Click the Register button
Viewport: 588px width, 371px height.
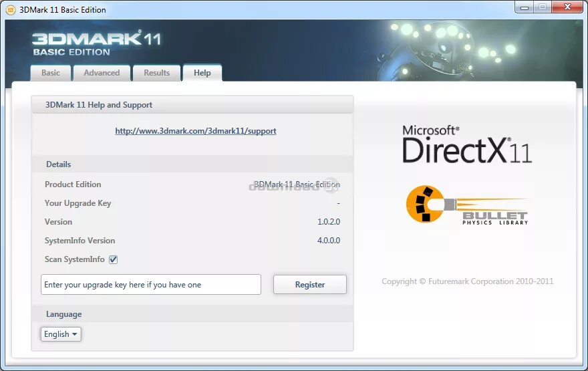(310, 284)
